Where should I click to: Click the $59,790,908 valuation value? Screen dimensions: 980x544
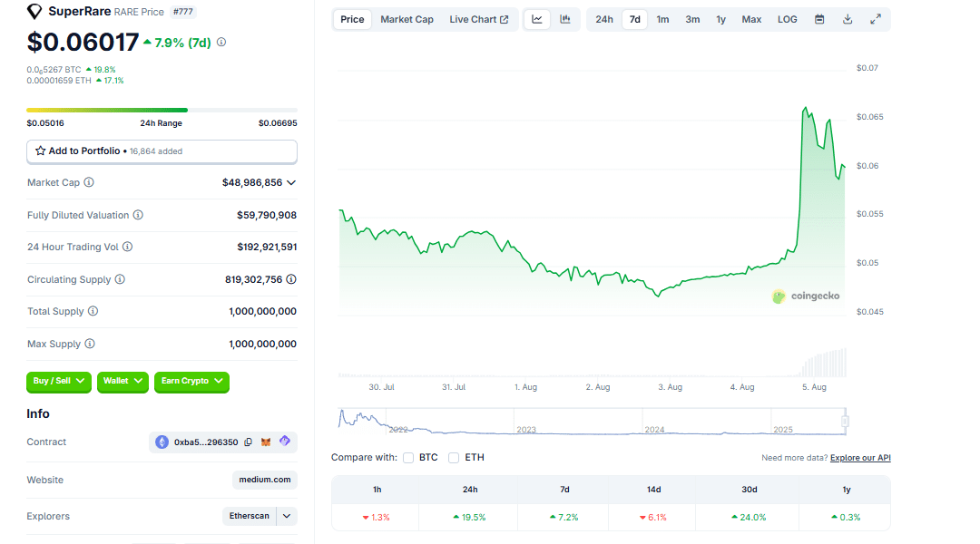pyautogui.click(x=267, y=215)
